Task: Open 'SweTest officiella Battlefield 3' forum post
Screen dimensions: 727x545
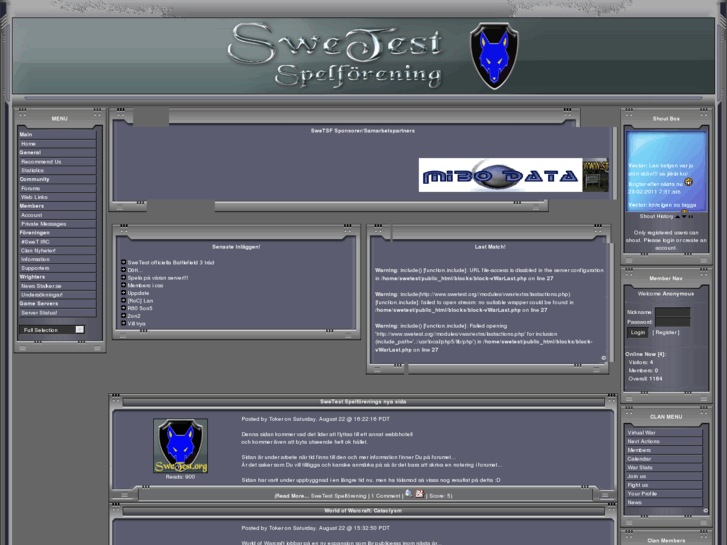Action: pyautogui.click(x=171, y=263)
